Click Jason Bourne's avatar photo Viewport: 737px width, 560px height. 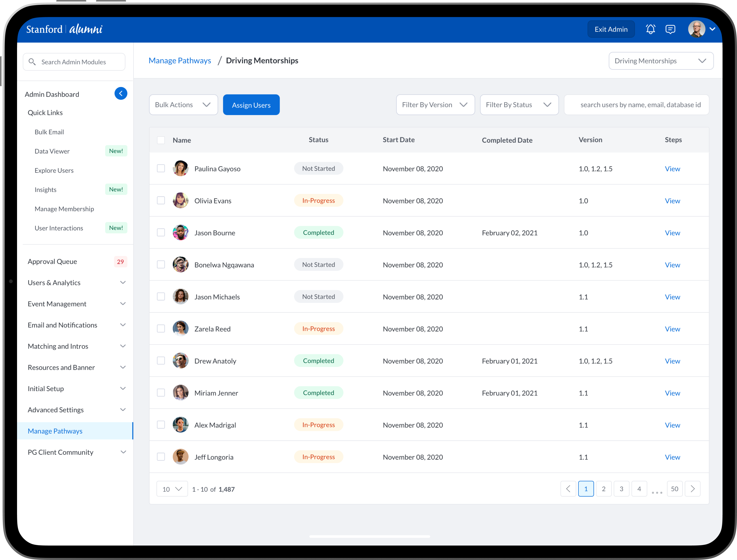pyautogui.click(x=181, y=233)
